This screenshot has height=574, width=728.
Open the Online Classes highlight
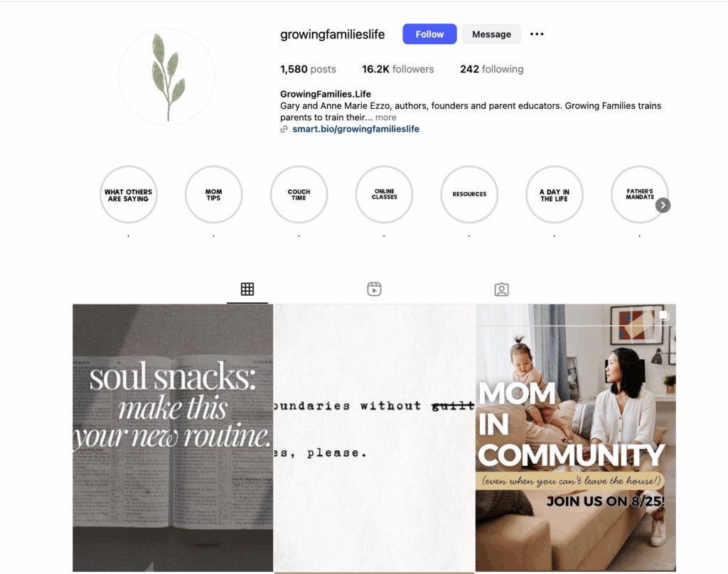[x=384, y=194]
